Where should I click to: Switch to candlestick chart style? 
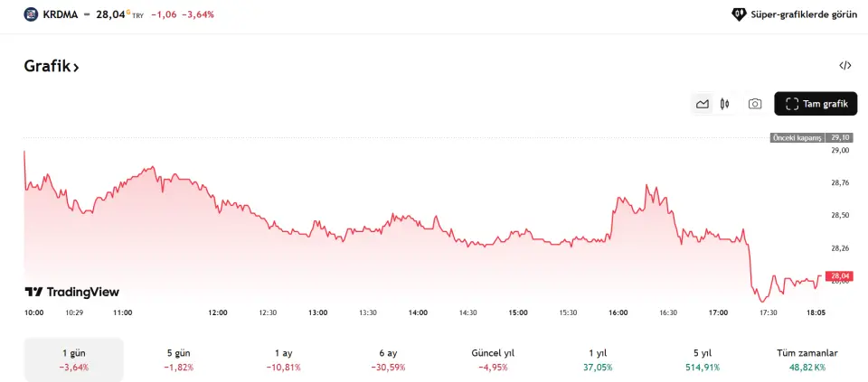click(724, 104)
